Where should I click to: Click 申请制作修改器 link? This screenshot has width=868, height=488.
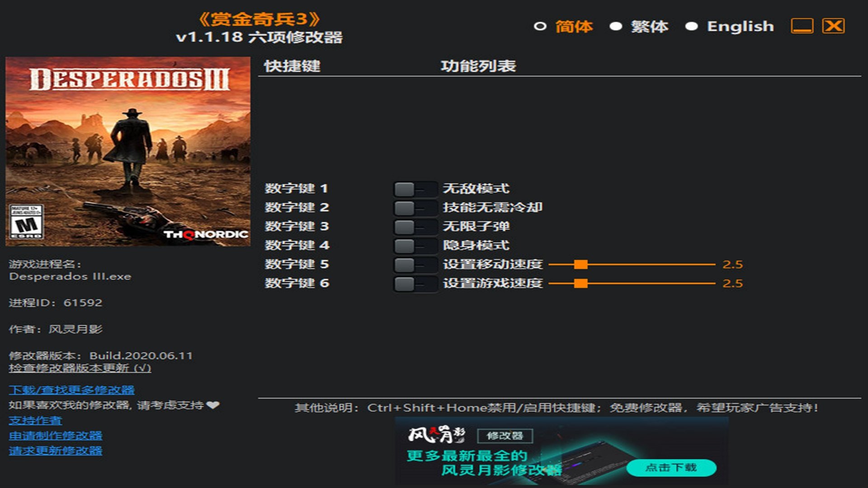[x=55, y=436]
